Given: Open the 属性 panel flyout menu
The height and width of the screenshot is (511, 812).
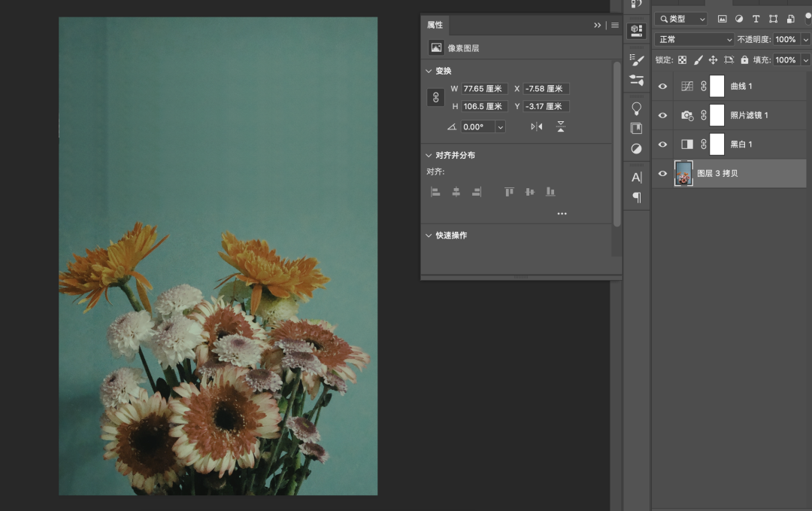Looking at the screenshot, I should point(615,25).
